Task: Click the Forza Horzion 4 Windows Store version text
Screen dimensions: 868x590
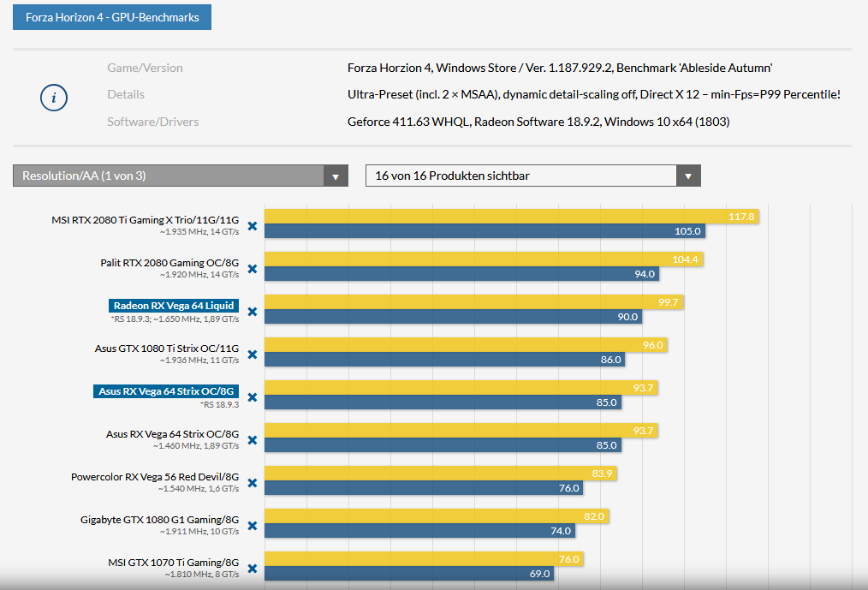Action: (560, 68)
